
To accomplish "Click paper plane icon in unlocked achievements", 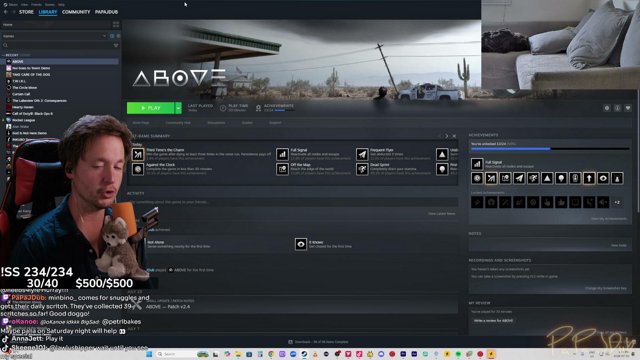I will point(519,178).
